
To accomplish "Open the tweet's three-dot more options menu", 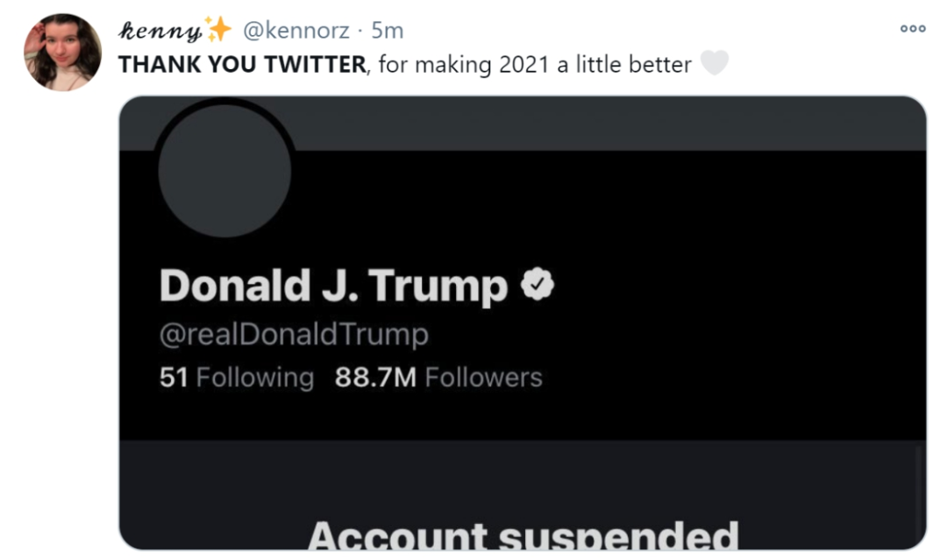I will (x=913, y=29).
